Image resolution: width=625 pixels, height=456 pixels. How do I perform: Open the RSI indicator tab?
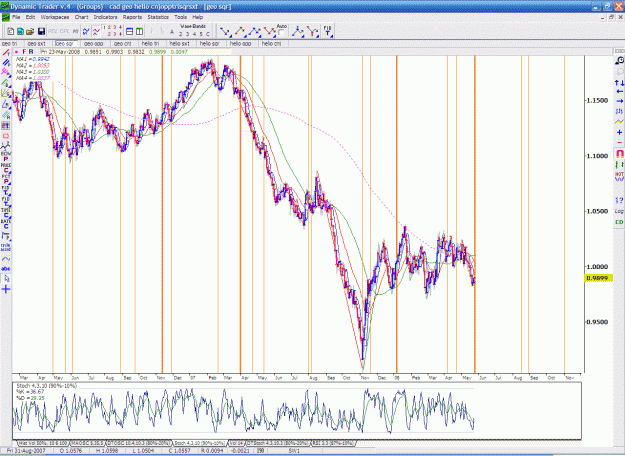click(x=334, y=443)
